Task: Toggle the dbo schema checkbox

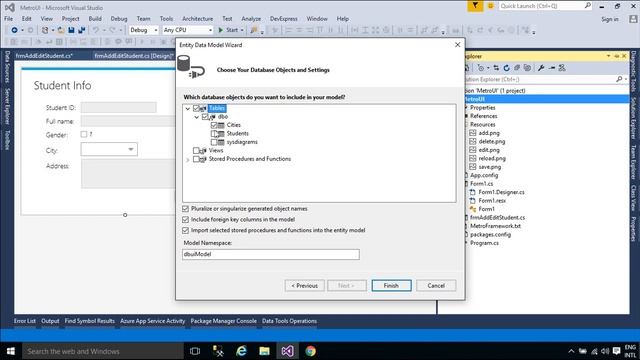Action: 205,117
